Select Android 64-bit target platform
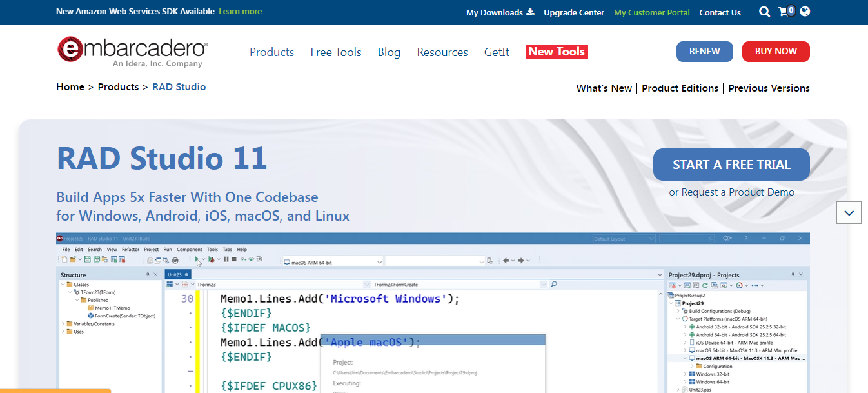Screen dimensions: 868x393 pos(737,334)
